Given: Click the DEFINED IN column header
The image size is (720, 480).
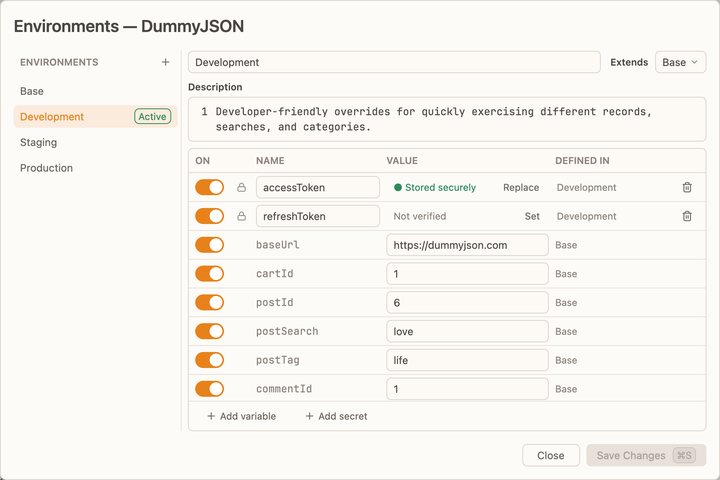Looking at the screenshot, I should pyautogui.click(x=582, y=161).
